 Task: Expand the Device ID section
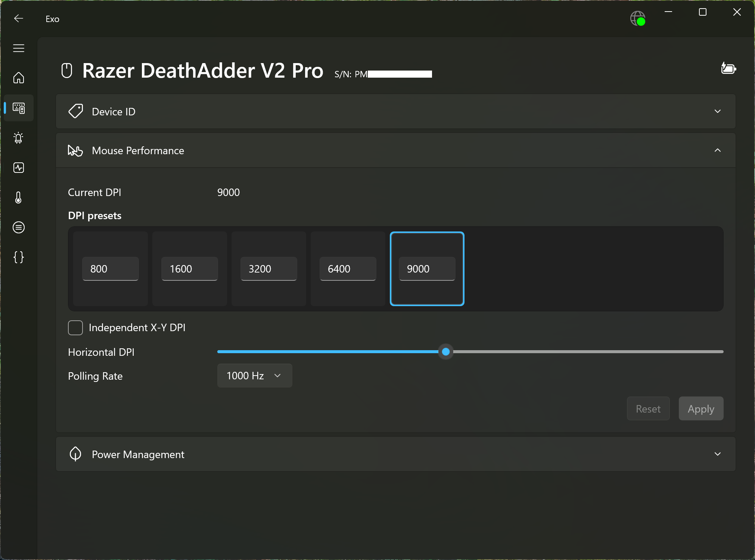(717, 111)
